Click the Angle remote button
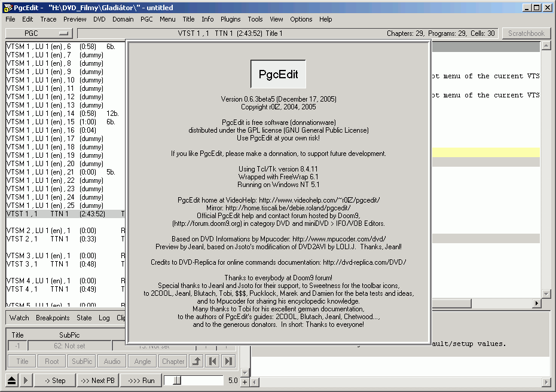556x392 pixels. click(x=142, y=361)
